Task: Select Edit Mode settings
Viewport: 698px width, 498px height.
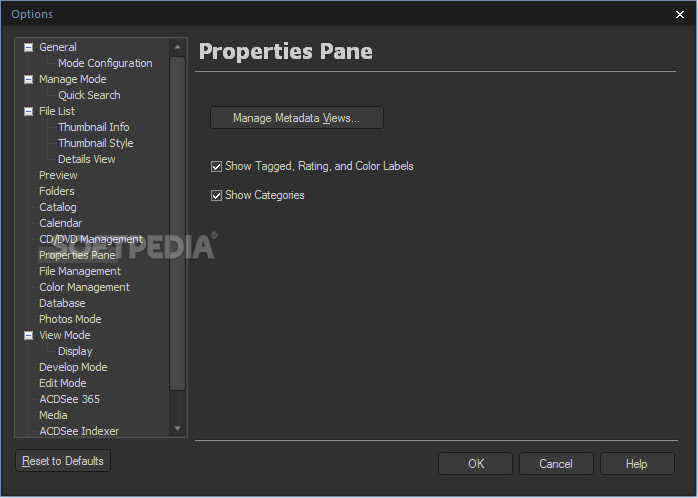Action: pos(63,383)
